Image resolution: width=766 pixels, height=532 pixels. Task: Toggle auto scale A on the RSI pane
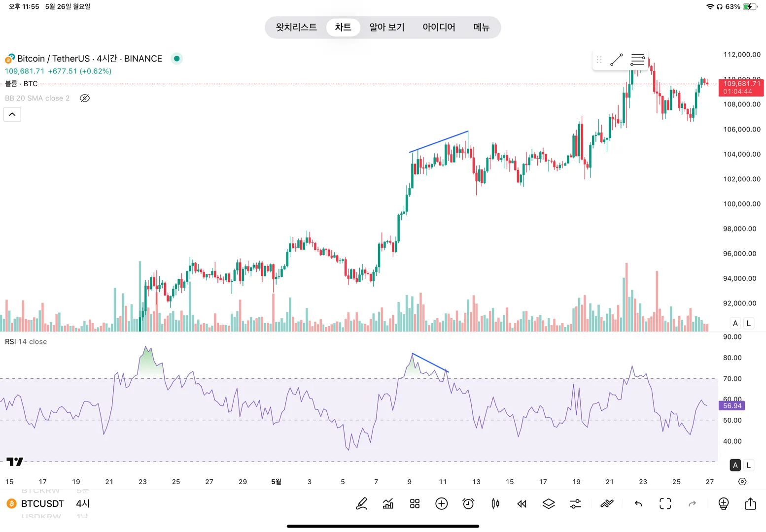click(x=735, y=465)
